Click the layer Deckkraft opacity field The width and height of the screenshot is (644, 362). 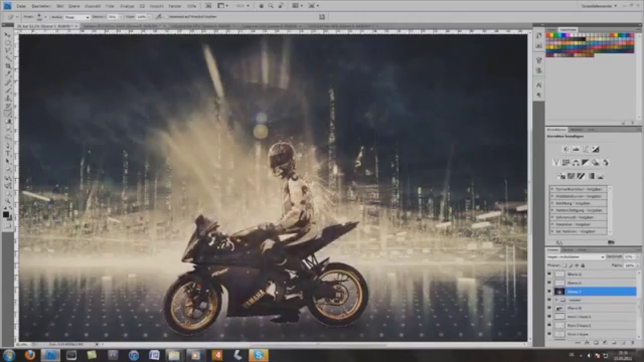coord(629,257)
